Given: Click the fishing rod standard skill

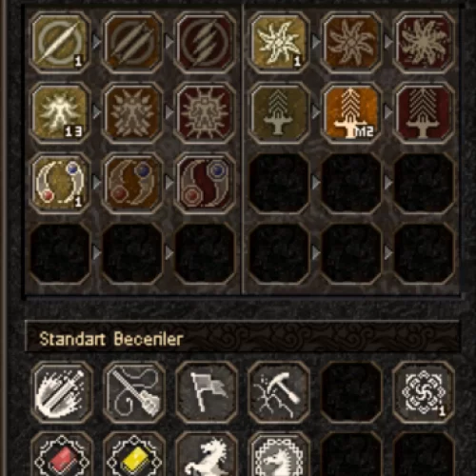Looking at the screenshot, I should pyautogui.click(x=134, y=392).
